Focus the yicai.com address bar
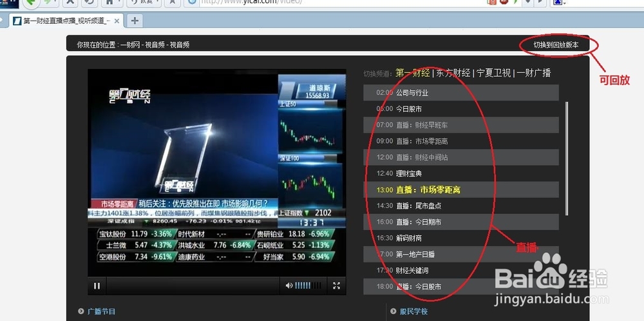Image resolution: width=644 pixels, height=321 pixels. 341,2
